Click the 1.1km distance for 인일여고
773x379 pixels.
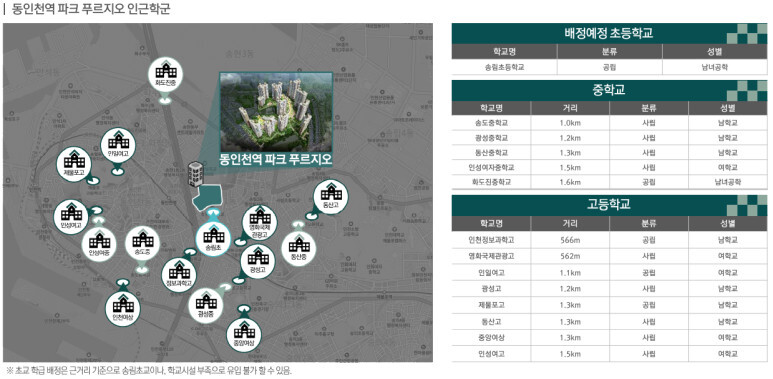[x=570, y=273]
